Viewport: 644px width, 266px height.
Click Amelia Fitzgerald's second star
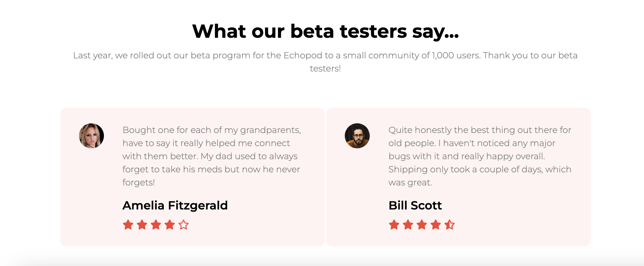point(142,224)
